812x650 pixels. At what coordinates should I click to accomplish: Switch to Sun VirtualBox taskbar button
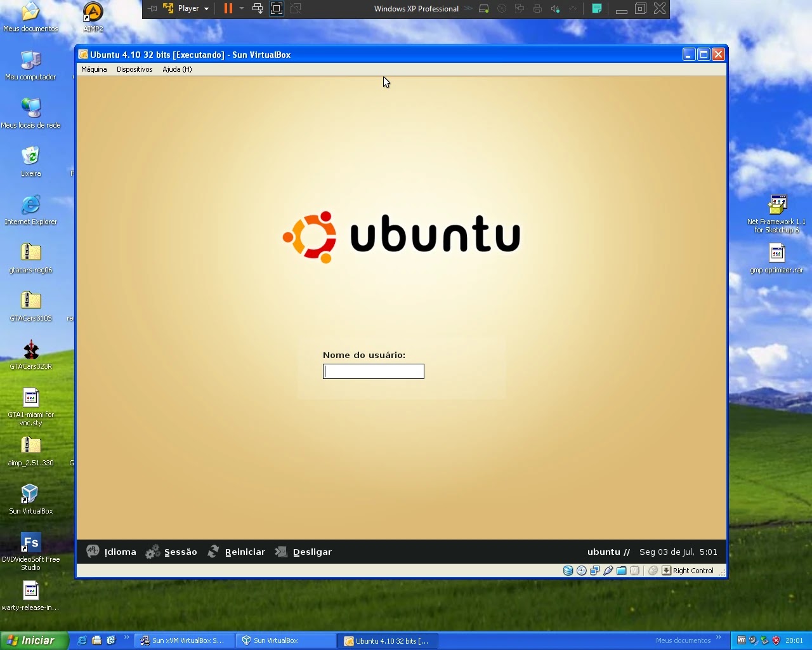tap(286, 640)
